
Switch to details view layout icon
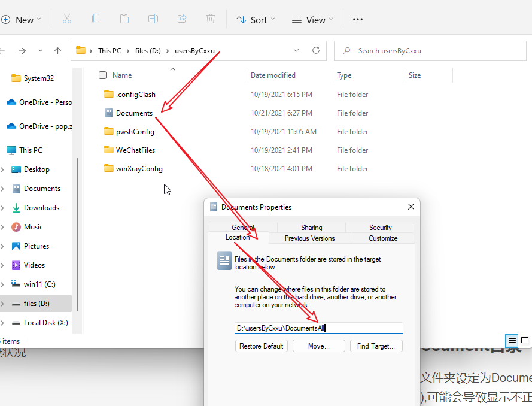pos(512,341)
